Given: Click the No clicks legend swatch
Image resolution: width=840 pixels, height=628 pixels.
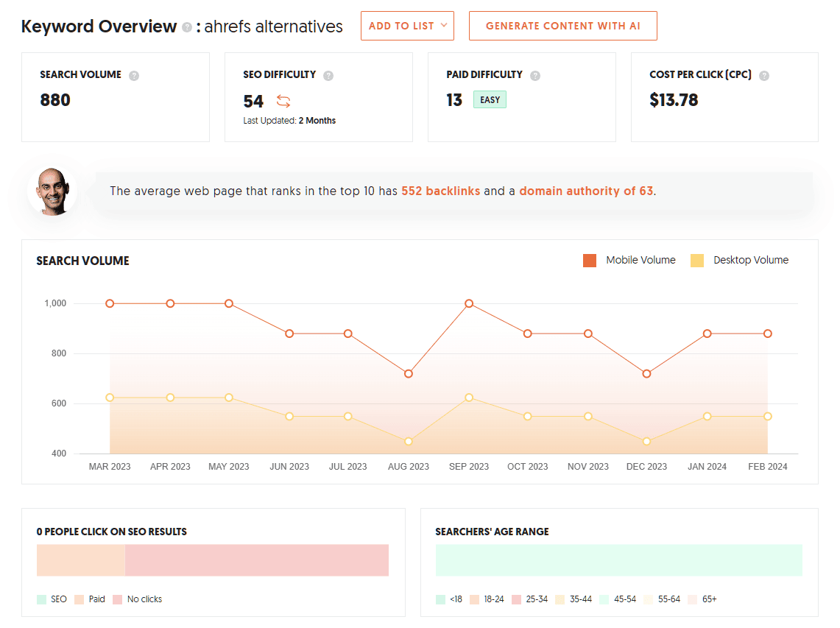Looking at the screenshot, I should [118, 599].
